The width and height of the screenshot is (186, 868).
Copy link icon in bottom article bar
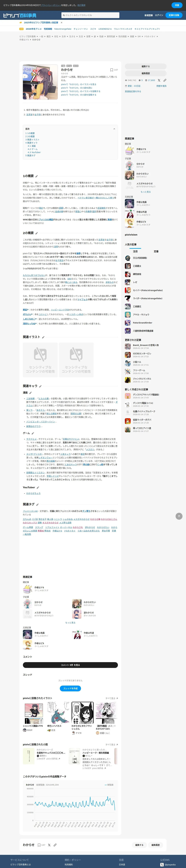55,845
